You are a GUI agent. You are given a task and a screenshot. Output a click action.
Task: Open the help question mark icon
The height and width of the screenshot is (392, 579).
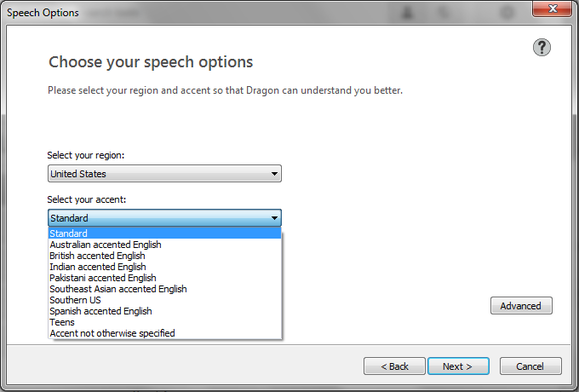(542, 47)
